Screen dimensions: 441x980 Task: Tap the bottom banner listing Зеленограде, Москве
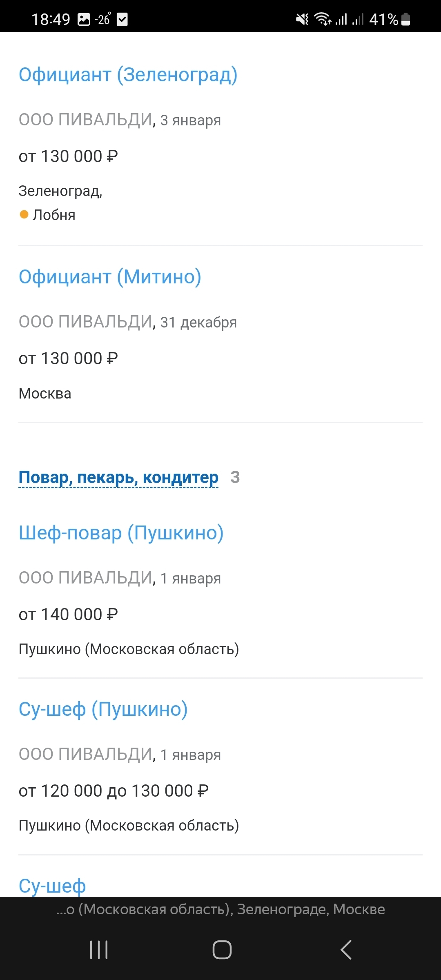tap(220, 909)
